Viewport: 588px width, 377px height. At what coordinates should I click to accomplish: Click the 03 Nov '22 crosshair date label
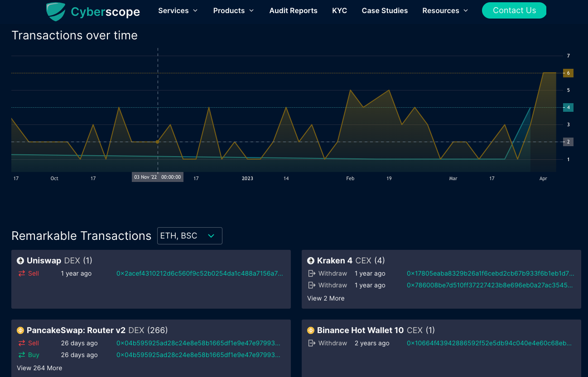coord(158,177)
